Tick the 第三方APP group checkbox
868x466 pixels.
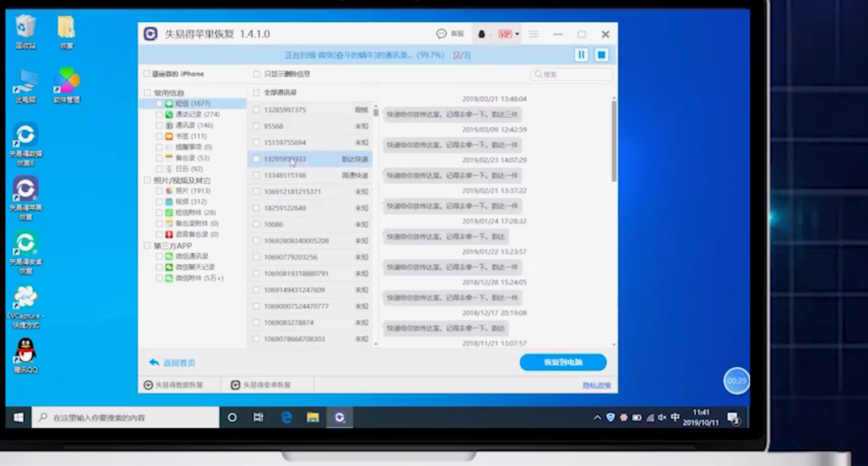click(147, 246)
